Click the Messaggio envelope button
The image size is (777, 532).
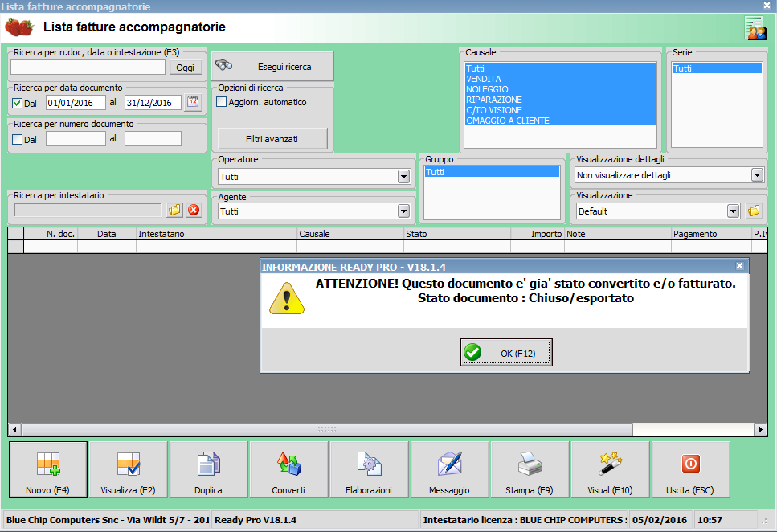point(449,469)
